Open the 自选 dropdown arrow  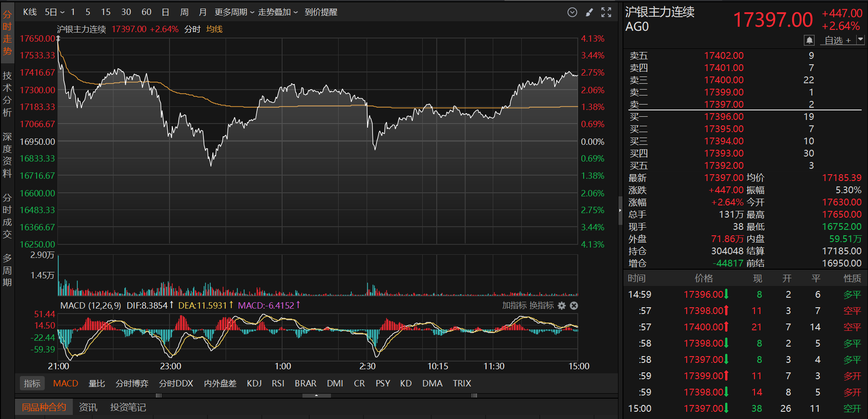click(x=860, y=40)
